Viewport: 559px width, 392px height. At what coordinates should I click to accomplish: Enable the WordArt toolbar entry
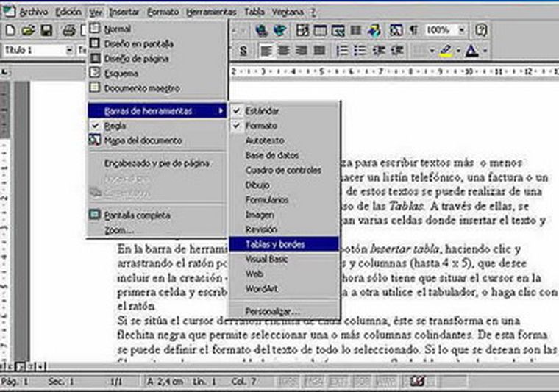click(284, 288)
